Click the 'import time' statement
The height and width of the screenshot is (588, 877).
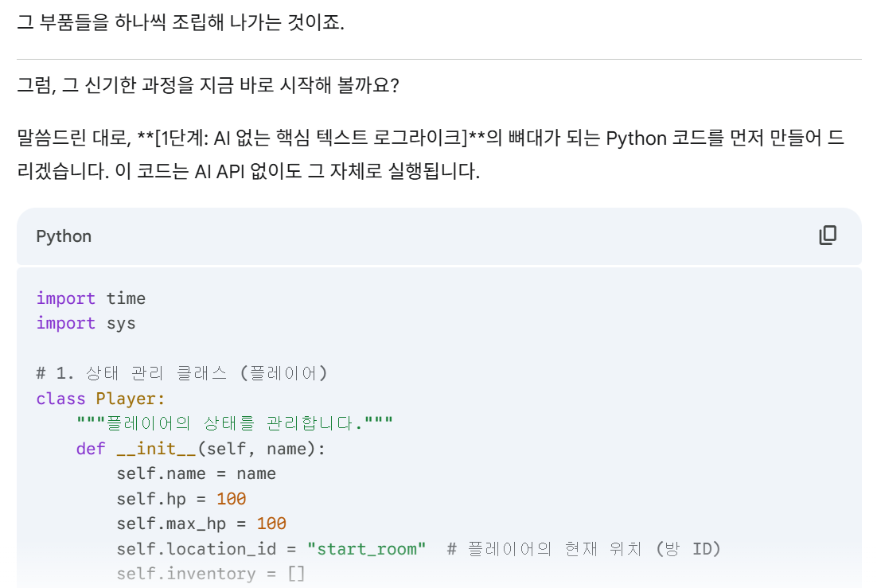coord(90,298)
